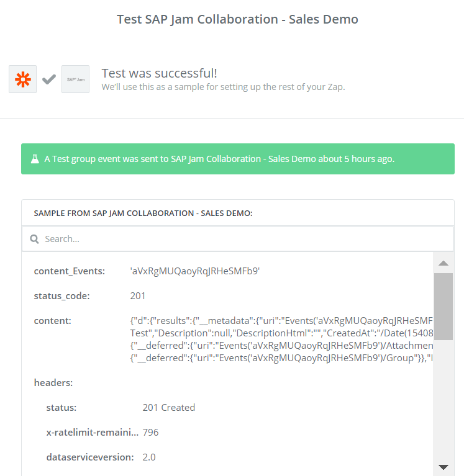Viewport: 464px width, 476px height.
Task: Click the magnifier search icon
Action: pyautogui.click(x=34, y=239)
